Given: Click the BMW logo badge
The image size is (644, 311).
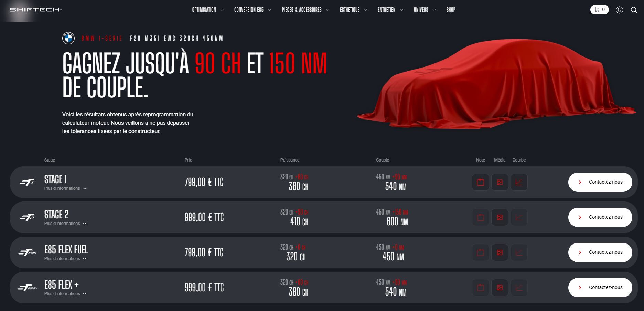Looking at the screenshot, I should coord(68,38).
